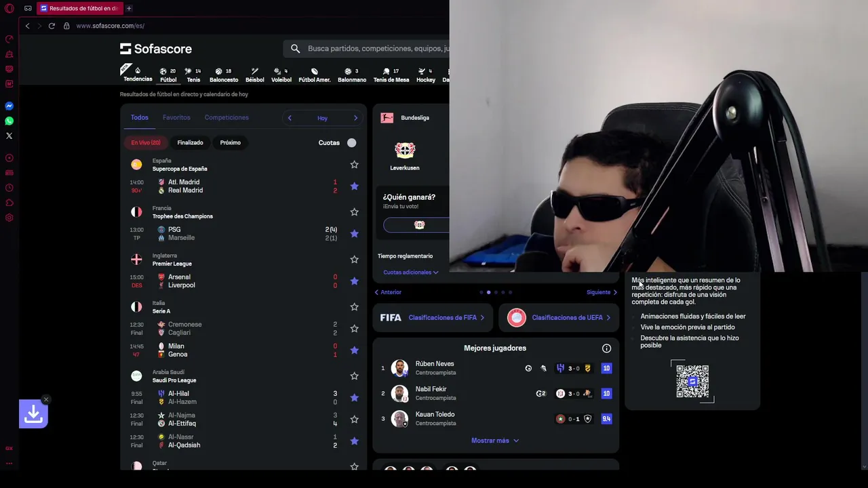
Task: Select Hockey sport category
Action: pyautogui.click(x=426, y=75)
